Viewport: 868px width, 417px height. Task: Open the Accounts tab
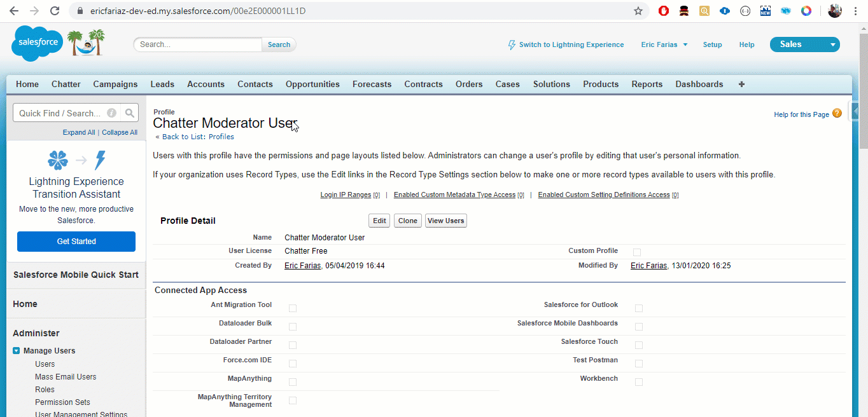tap(206, 84)
